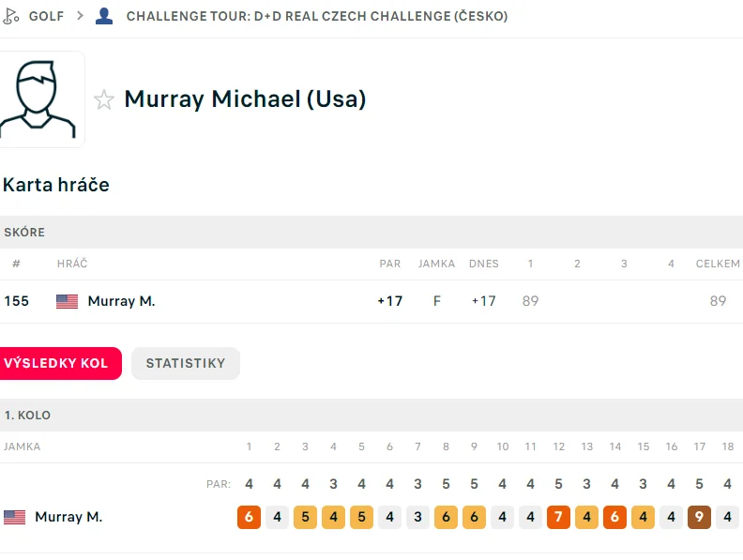
Task: Open the GOLF breadcrumb link
Action: tap(46, 16)
